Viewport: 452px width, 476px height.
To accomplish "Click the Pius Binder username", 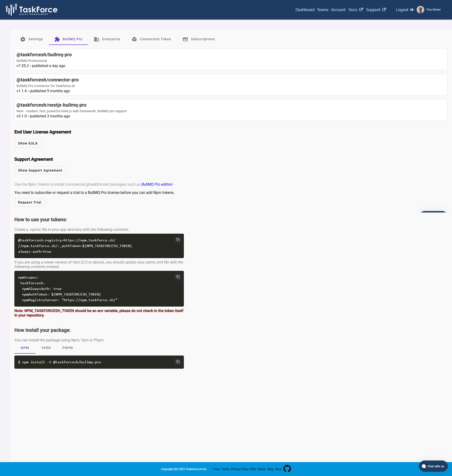I will click(433, 10).
